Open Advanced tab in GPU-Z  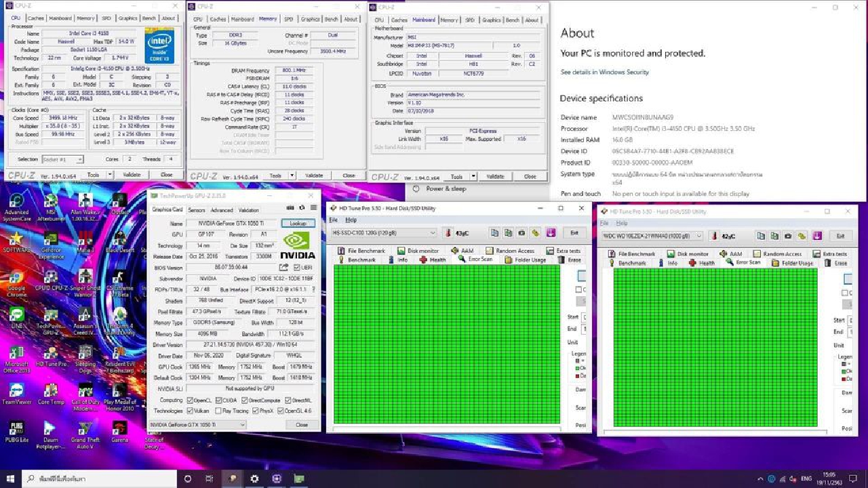tap(222, 210)
